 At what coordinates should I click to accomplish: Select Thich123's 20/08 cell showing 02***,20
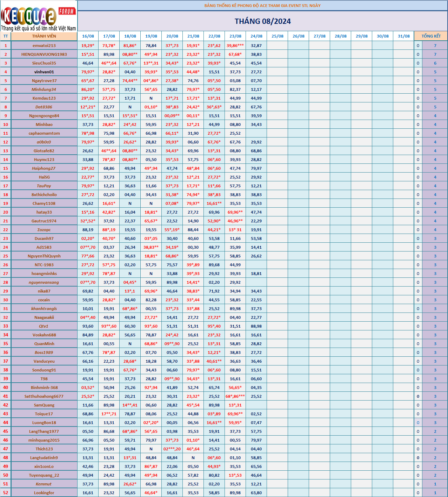172,449
